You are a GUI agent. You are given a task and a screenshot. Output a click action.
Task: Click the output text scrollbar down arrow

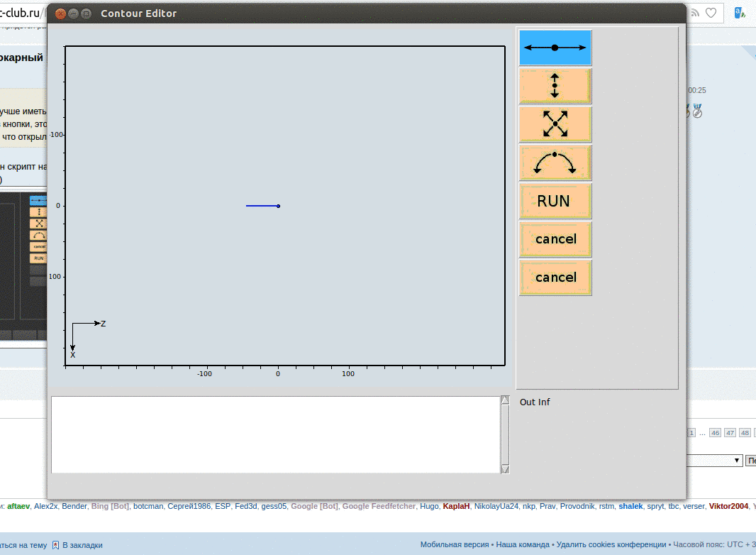tap(505, 469)
